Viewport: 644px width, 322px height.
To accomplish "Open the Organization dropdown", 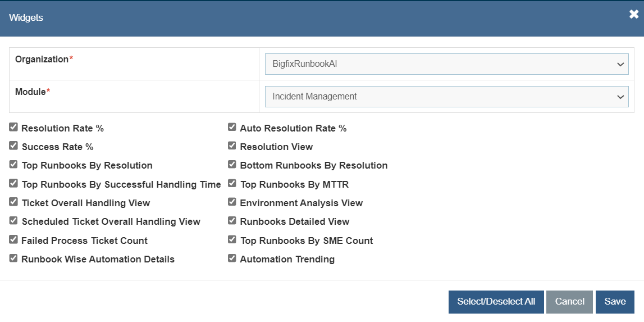I will (x=446, y=64).
